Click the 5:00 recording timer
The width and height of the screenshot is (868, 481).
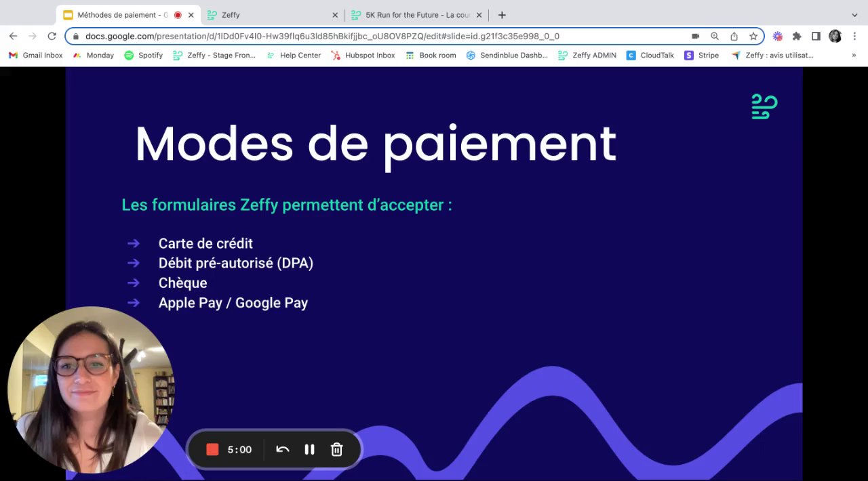pos(239,449)
